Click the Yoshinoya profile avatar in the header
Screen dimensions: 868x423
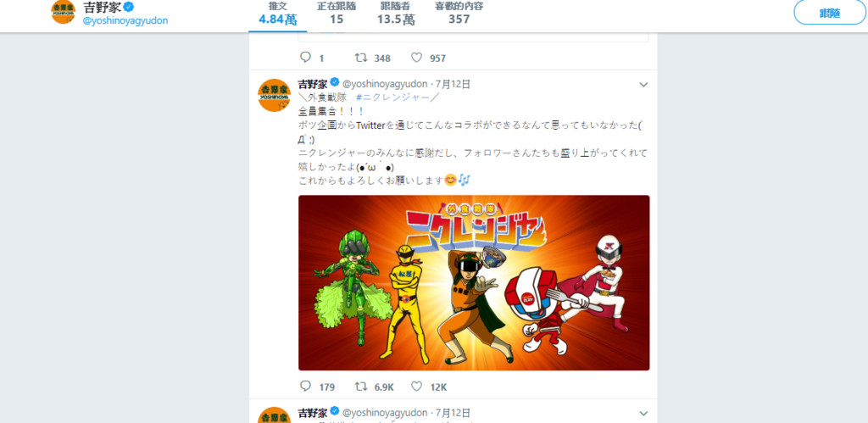pos(63,12)
